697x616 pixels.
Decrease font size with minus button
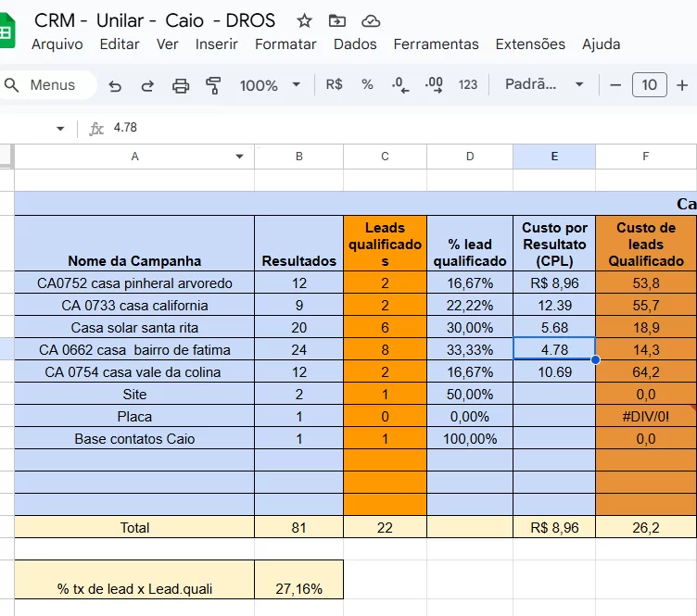click(x=615, y=85)
